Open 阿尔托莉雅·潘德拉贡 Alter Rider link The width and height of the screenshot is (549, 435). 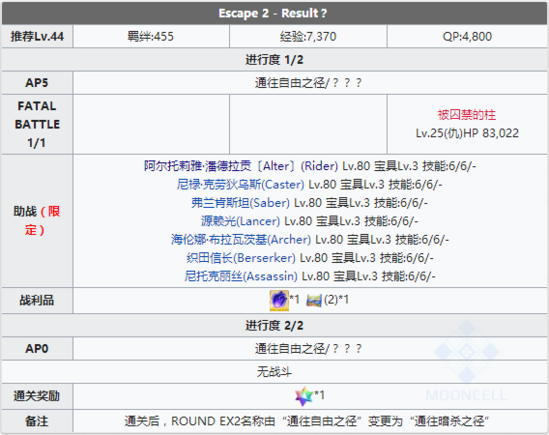[241, 166]
